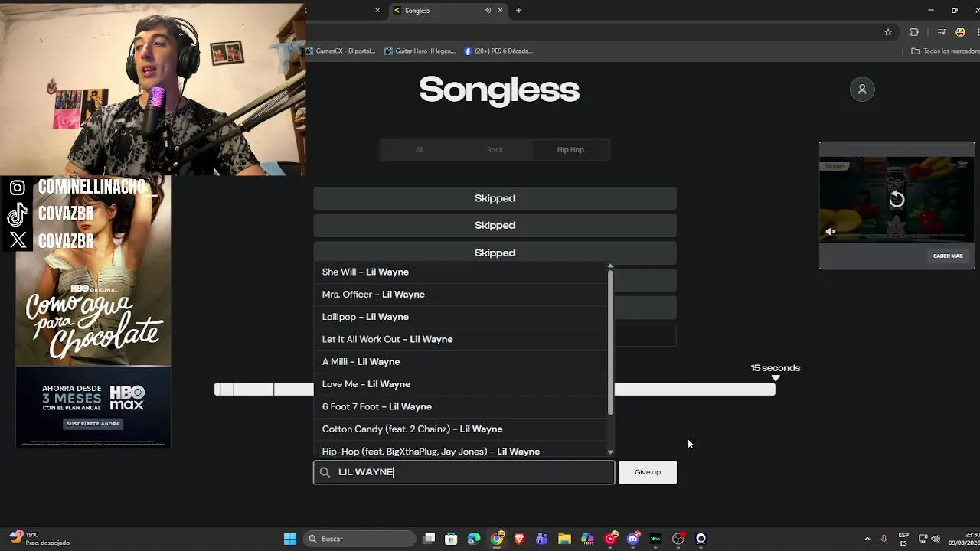Choose 6 Foot 7 Foot suggestion
This screenshot has width=980, height=551.
461,406
